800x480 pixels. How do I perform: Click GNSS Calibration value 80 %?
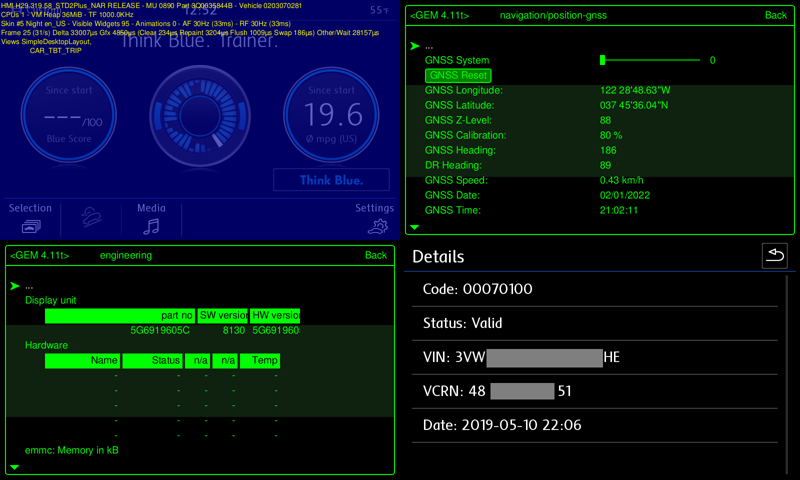(611, 135)
